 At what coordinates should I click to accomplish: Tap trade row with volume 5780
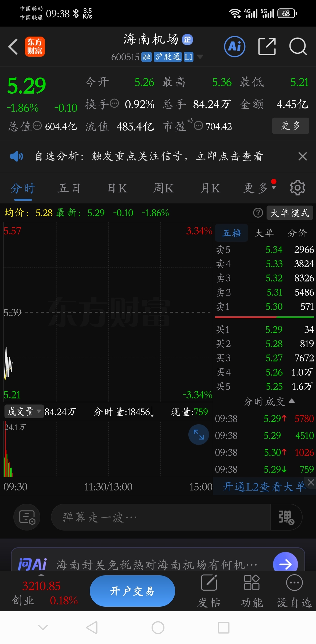point(265,418)
